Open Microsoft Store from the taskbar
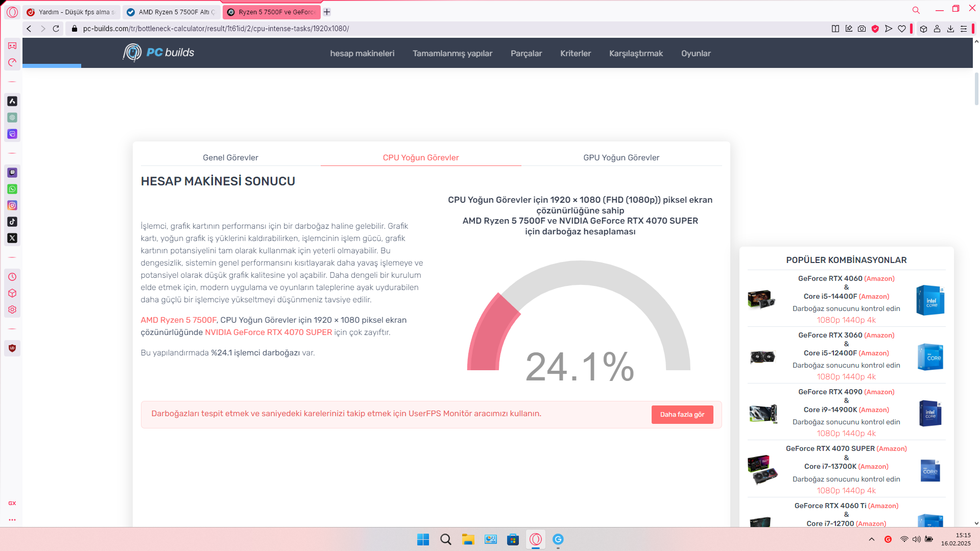The image size is (980, 551). 513,539
